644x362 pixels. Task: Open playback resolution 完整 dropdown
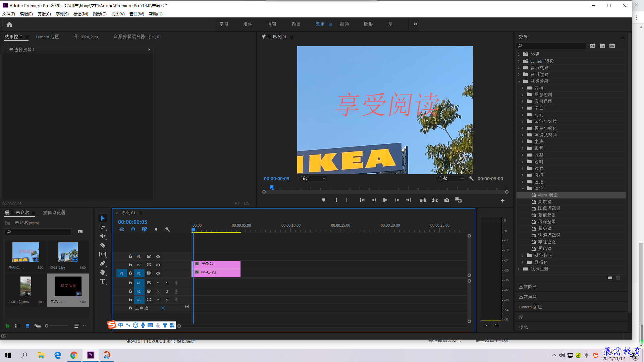450,179
